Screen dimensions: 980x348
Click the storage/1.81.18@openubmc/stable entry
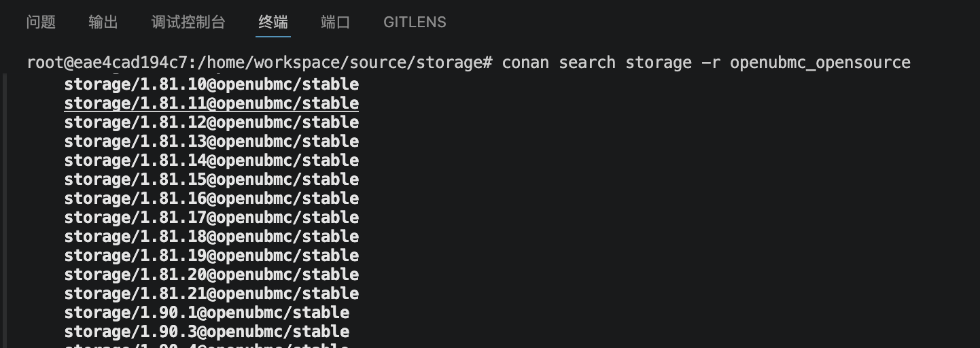click(211, 237)
